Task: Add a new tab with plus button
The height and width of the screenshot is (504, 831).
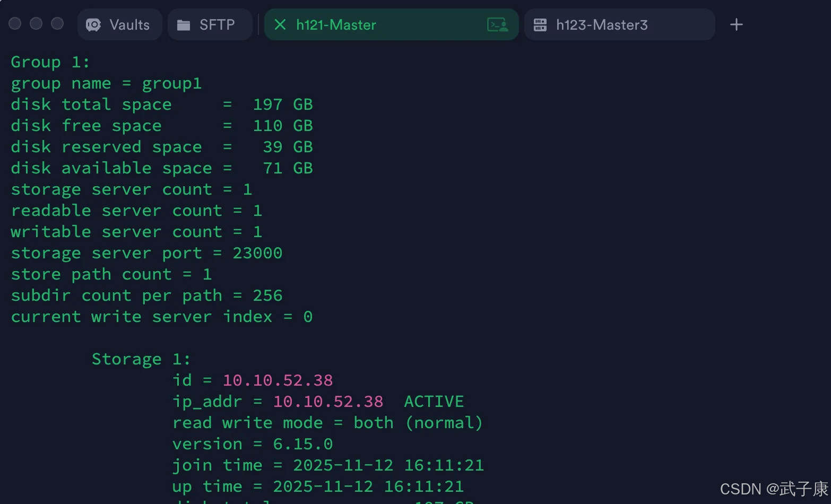Action: tap(736, 24)
